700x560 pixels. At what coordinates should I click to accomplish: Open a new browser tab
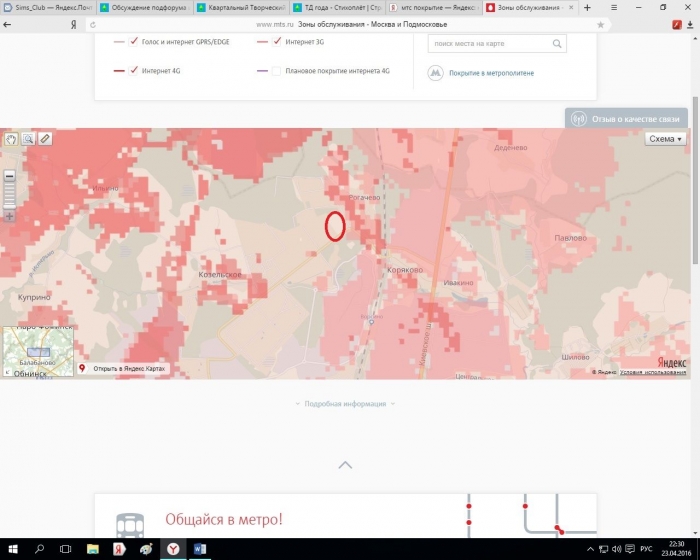click(587, 8)
